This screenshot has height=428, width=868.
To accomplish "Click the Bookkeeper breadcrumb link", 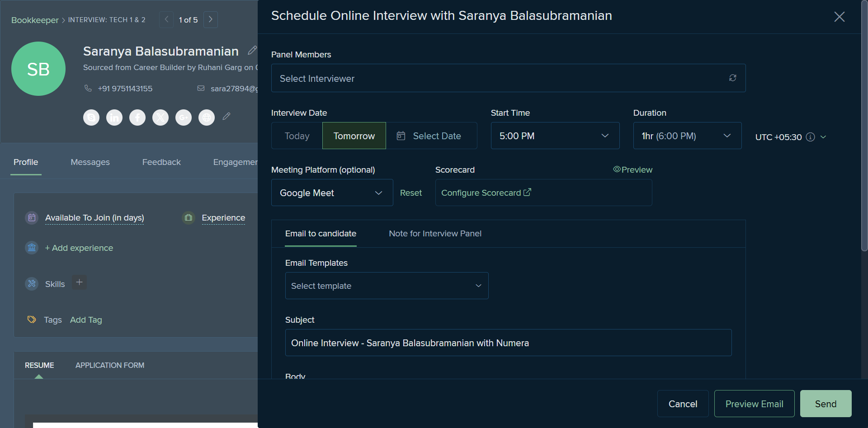I will (35, 20).
